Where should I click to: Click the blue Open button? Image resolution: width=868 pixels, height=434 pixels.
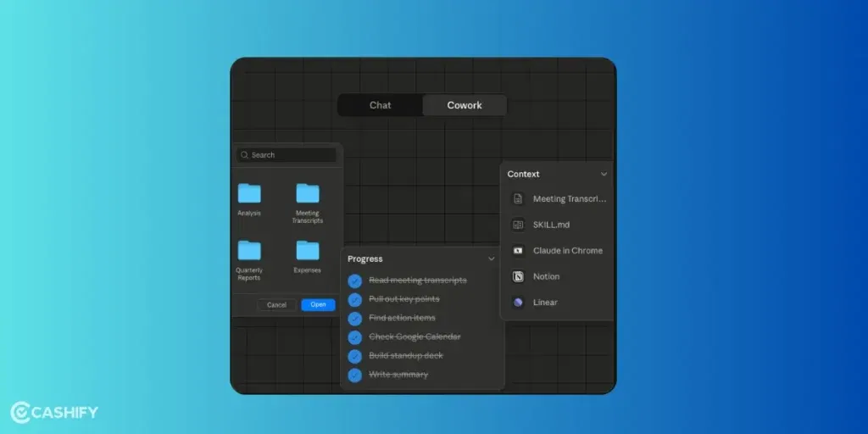(x=319, y=305)
